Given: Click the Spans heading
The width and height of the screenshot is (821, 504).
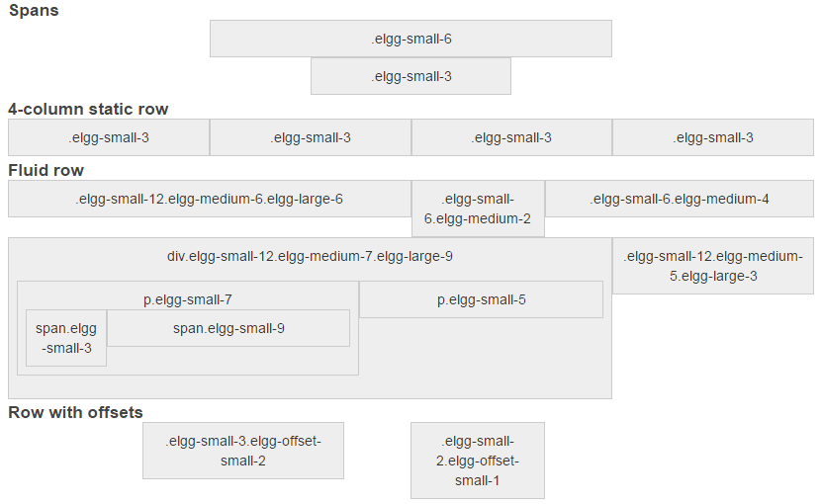Looking at the screenshot, I should pos(34,11).
